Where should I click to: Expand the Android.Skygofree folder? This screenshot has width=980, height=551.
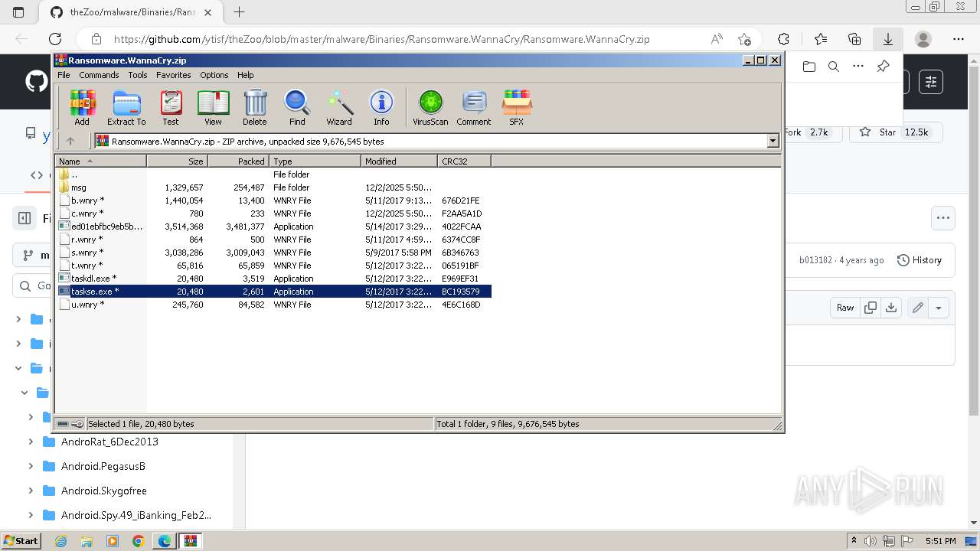tap(31, 491)
